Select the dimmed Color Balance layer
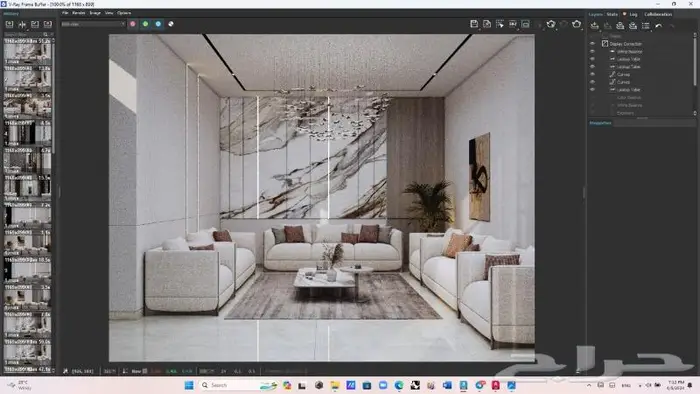Image resolution: width=700 pixels, height=394 pixels. point(629,97)
